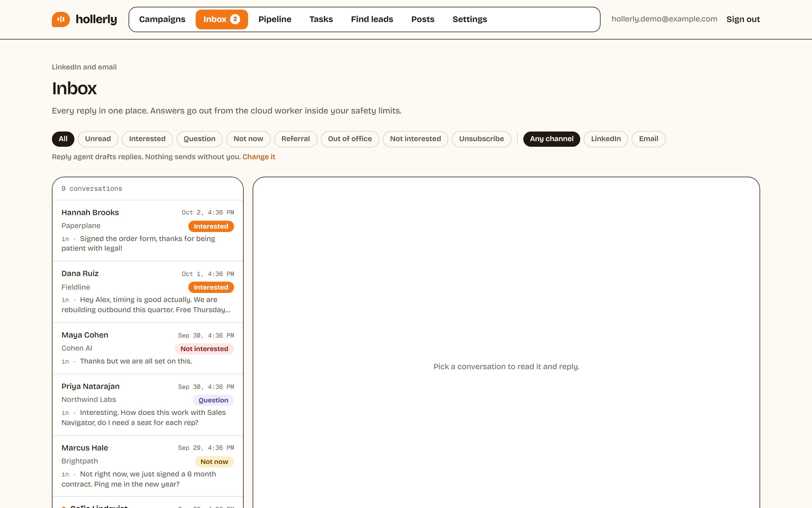Screen dimensions: 812x508
Task: Open the Pipeline nav item
Action: pos(275,19)
